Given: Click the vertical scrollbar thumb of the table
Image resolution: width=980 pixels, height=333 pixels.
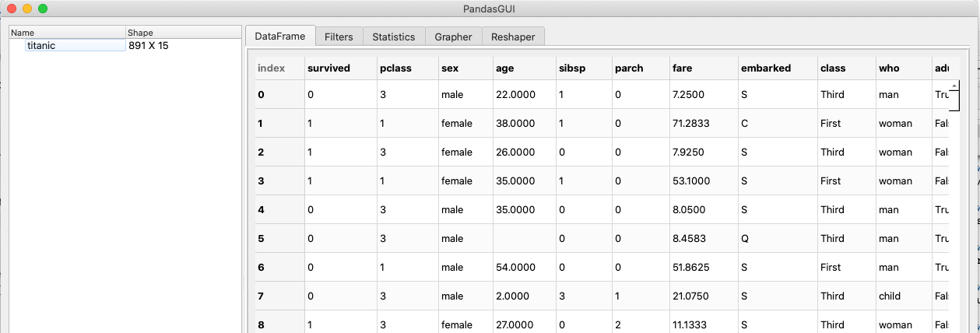Looking at the screenshot, I should [954, 100].
